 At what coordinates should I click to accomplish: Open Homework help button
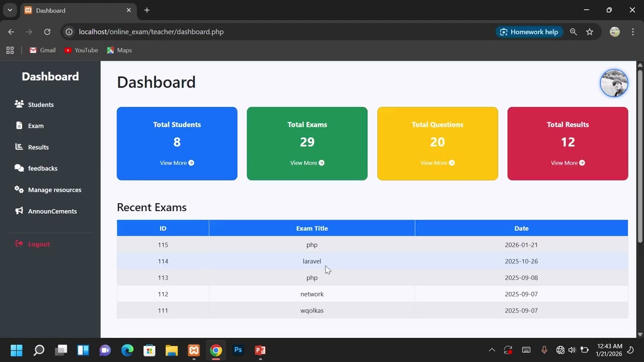point(529,32)
